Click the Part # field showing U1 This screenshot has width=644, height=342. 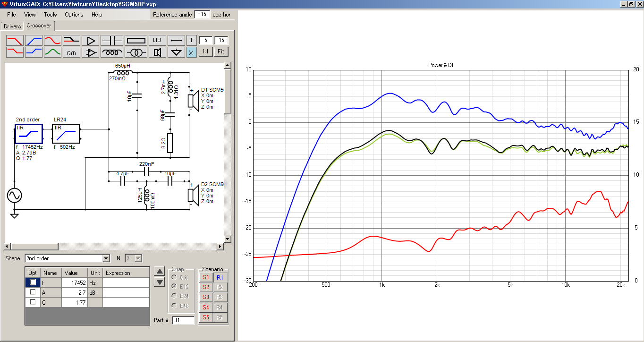(183, 320)
